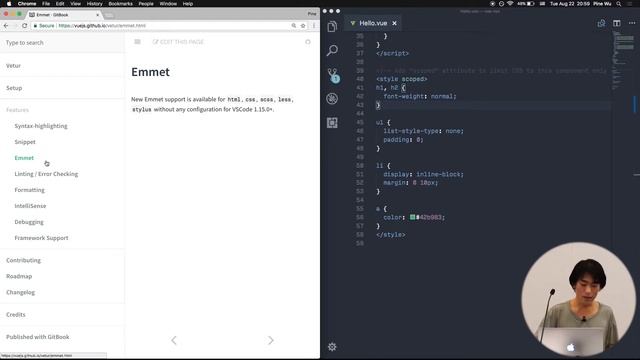640x360 pixels.
Task: Open the Vetur sidebar link
Action: pos(13,65)
